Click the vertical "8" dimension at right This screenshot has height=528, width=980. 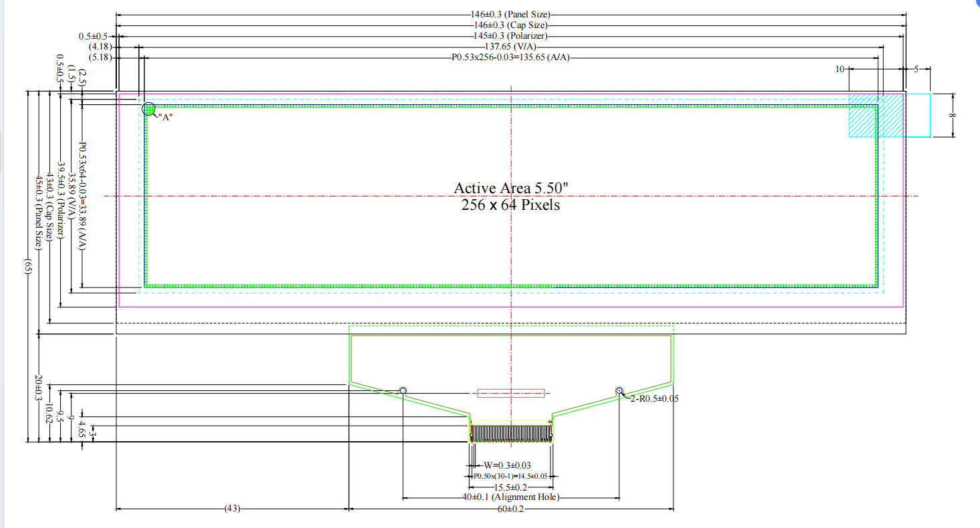[x=953, y=115]
